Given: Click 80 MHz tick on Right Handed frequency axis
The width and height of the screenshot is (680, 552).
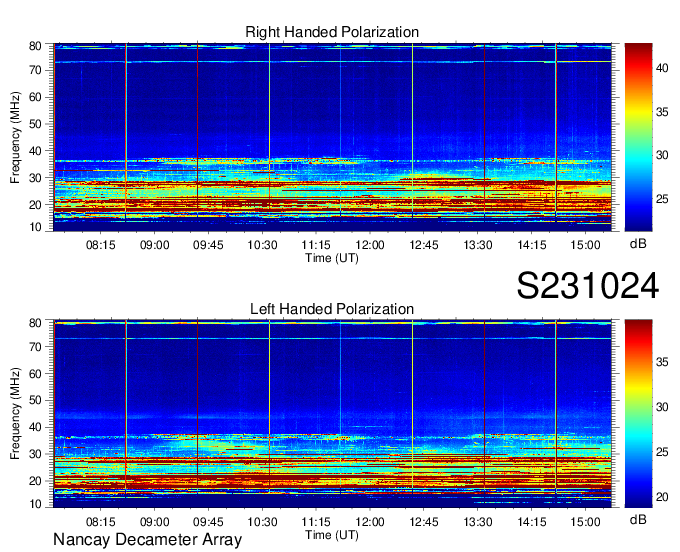Looking at the screenshot, I should [35, 46].
